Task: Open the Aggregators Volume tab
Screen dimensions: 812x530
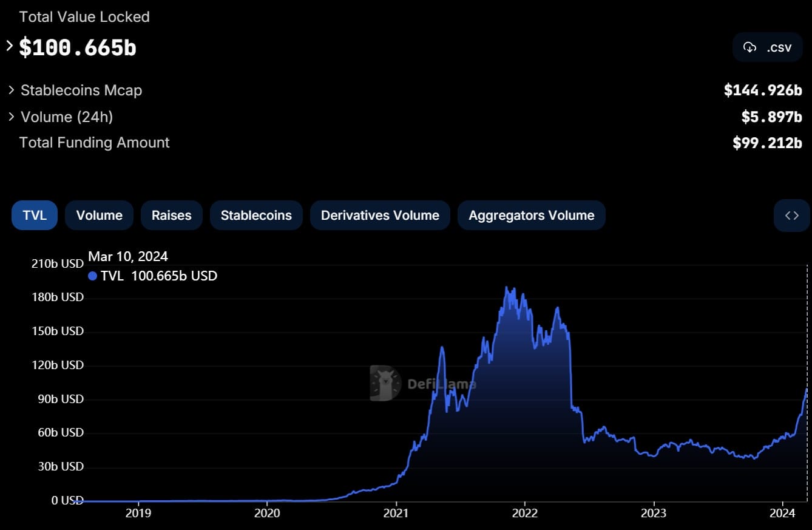Action: (x=531, y=215)
